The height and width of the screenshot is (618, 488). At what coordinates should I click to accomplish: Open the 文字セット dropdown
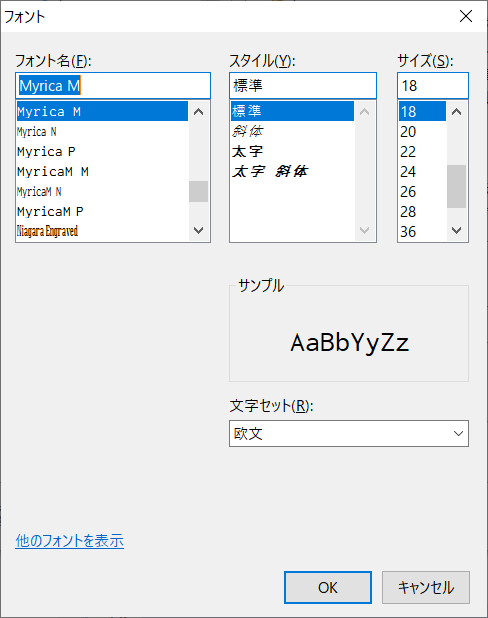[x=349, y=434]
